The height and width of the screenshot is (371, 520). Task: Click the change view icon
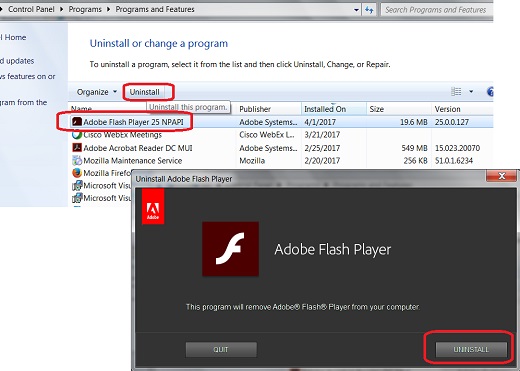(456, 92)
